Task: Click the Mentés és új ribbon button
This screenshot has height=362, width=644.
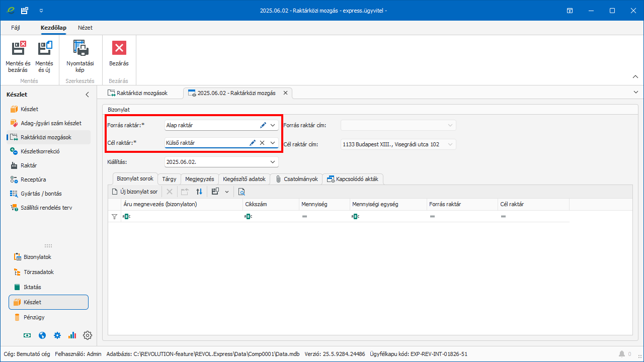Action: (44, 56)
